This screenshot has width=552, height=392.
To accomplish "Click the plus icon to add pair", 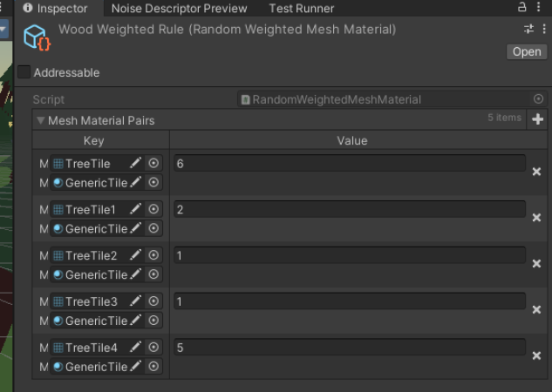I will 537,119.
